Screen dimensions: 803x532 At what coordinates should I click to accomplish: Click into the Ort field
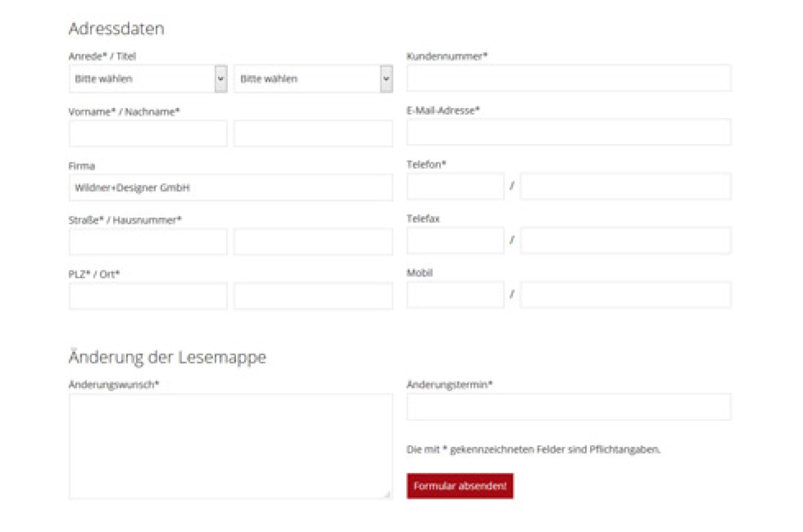(313, 296)
